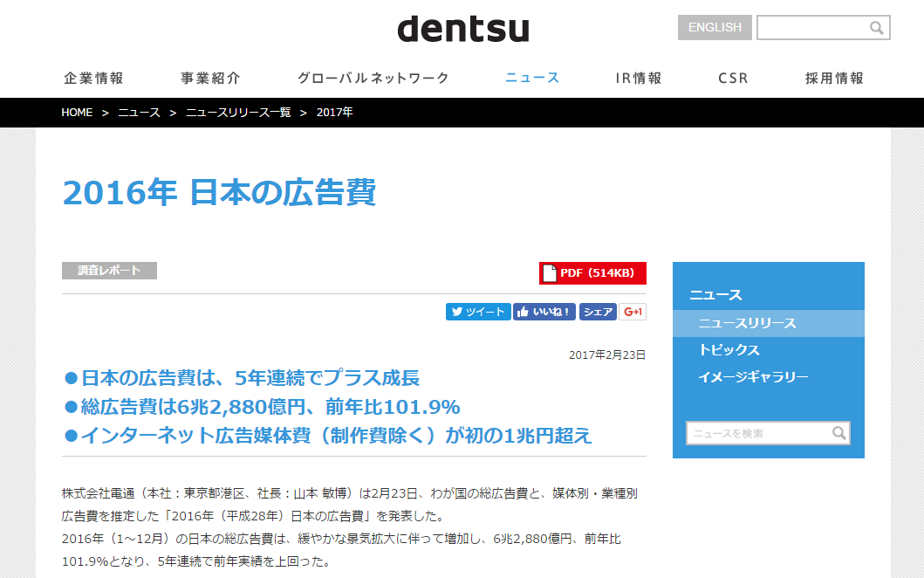
Task: Click the 2016年 日本の広告費 page title
Action: click(x=219, y=192)
